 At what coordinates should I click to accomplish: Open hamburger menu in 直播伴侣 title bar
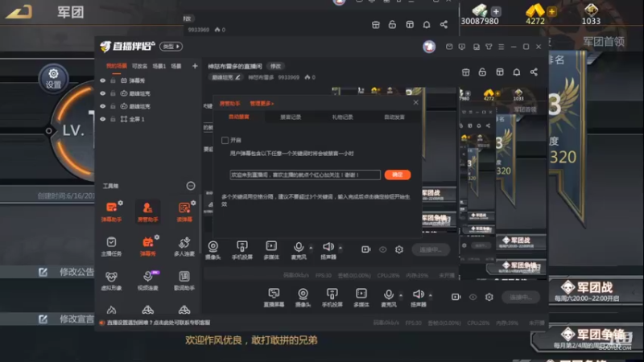(501, 47)
